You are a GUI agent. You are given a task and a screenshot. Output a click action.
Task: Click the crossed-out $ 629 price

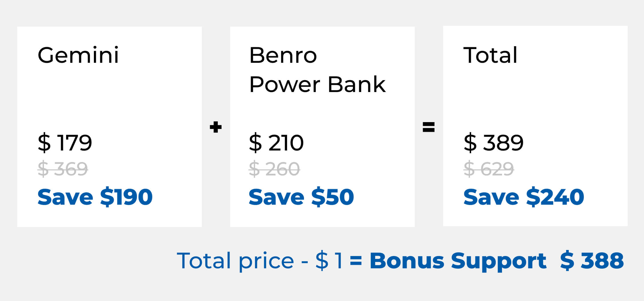coord(489,169)
